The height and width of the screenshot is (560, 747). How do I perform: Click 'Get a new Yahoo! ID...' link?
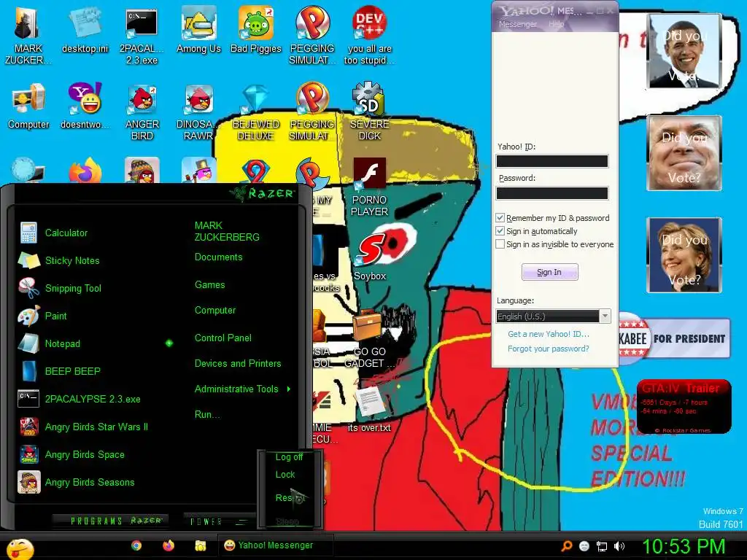click(x=549, y=334)
